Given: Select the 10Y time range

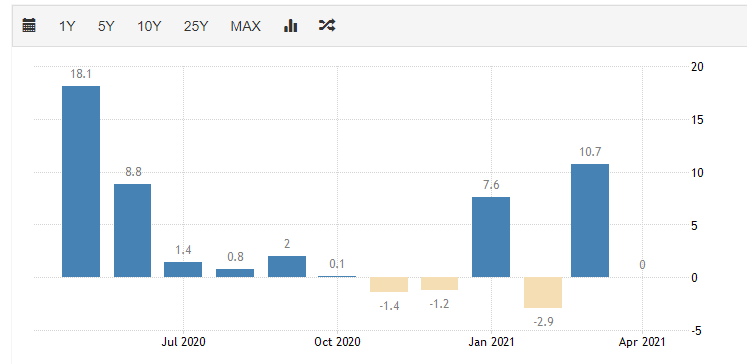Looking at the screenshot, I should [149, 26].
